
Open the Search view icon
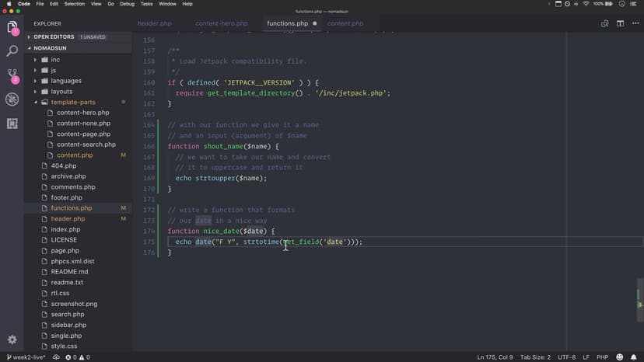pos(12,51)
